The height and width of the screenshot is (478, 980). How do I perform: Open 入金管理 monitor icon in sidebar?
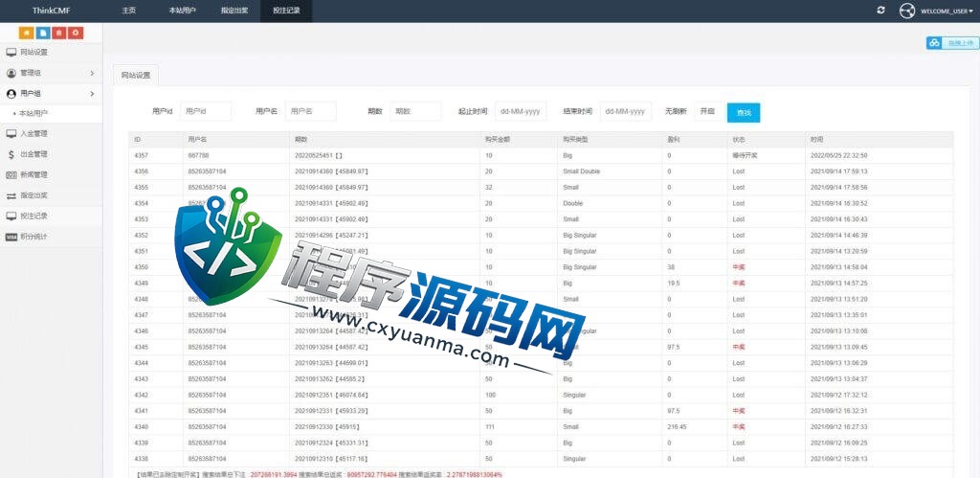point(11,133)
